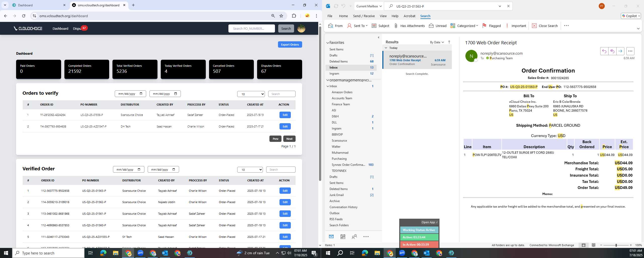644x258 pixels.
Task: Click Next in Orders to verify
Action: (x=289, y=139)
